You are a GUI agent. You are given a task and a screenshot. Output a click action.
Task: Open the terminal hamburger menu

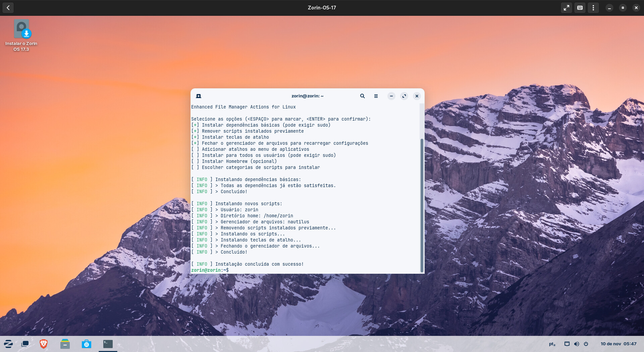point(376,96)
